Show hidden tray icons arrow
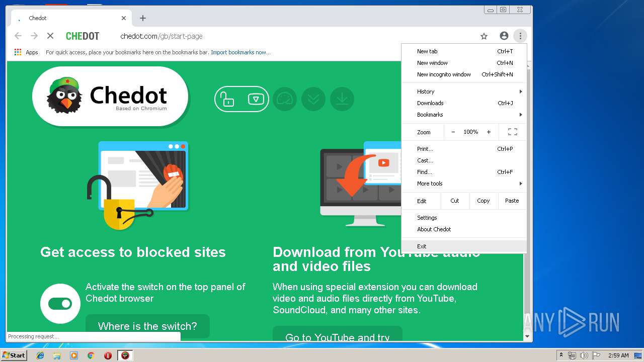This screenshot has height=362, width=644. tap(560, 355)
